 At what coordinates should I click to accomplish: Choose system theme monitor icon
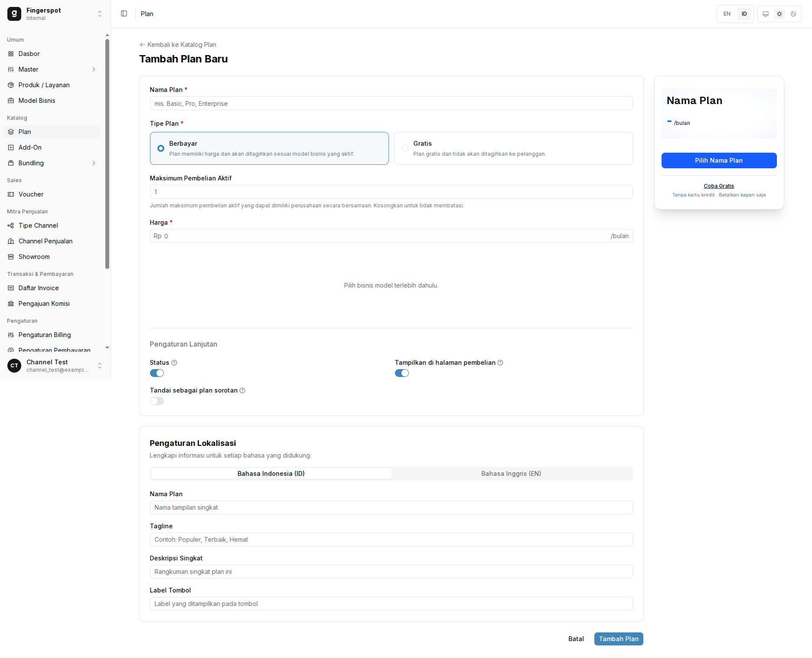[766, 14]
